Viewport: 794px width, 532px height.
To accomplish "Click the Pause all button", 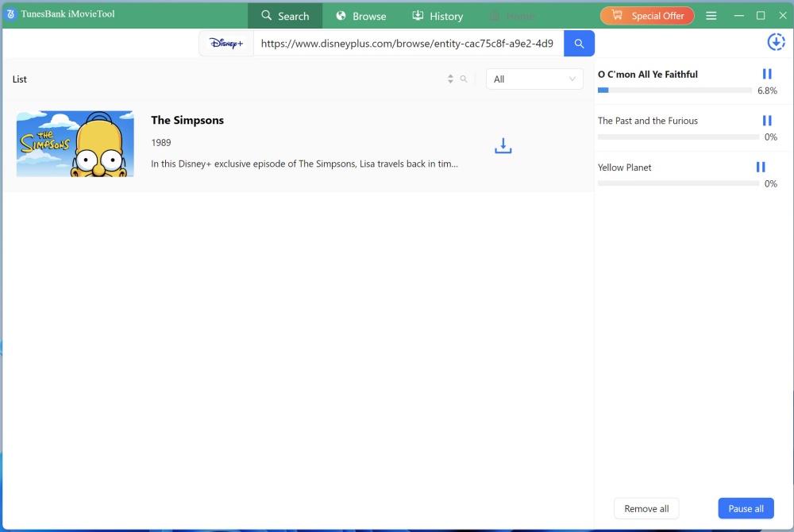I will click(746, 508).
